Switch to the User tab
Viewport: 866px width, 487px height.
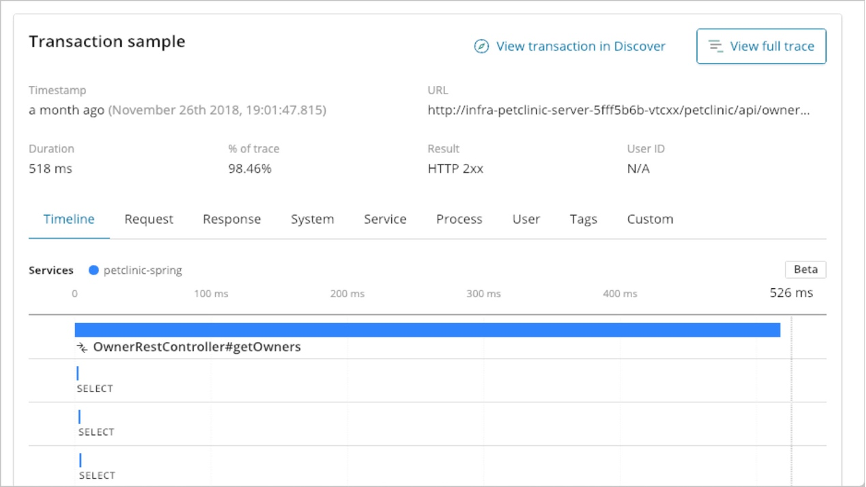point(526,219)
